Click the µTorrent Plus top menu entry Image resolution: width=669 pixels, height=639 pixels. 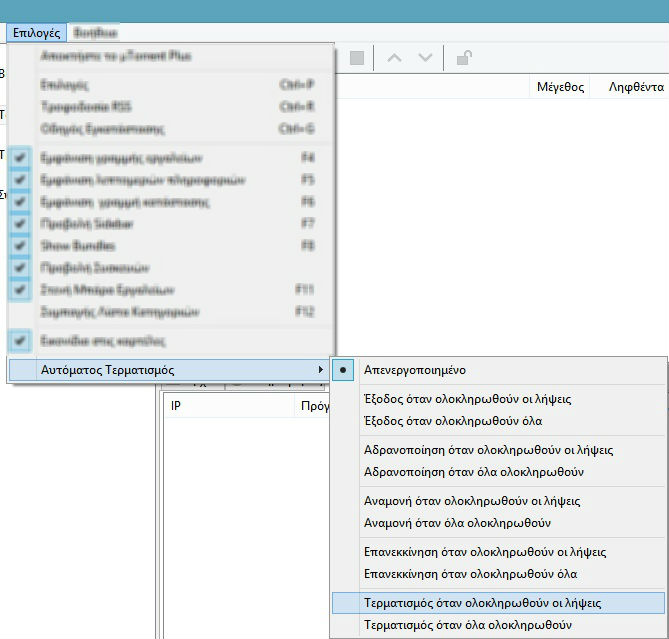(x=170, y=56)
